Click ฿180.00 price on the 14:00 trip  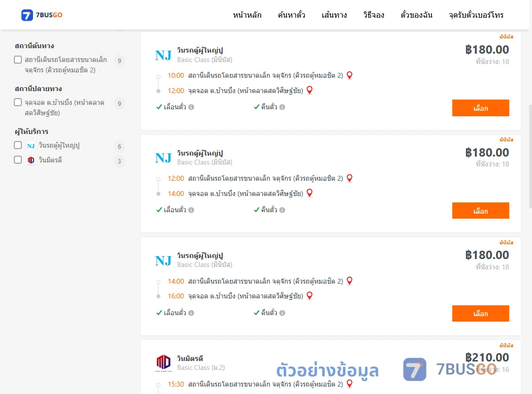(x=487, y=255)
